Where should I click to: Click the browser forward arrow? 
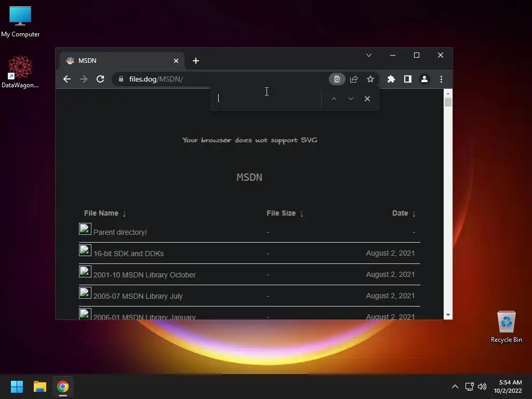tap(84, 79)
